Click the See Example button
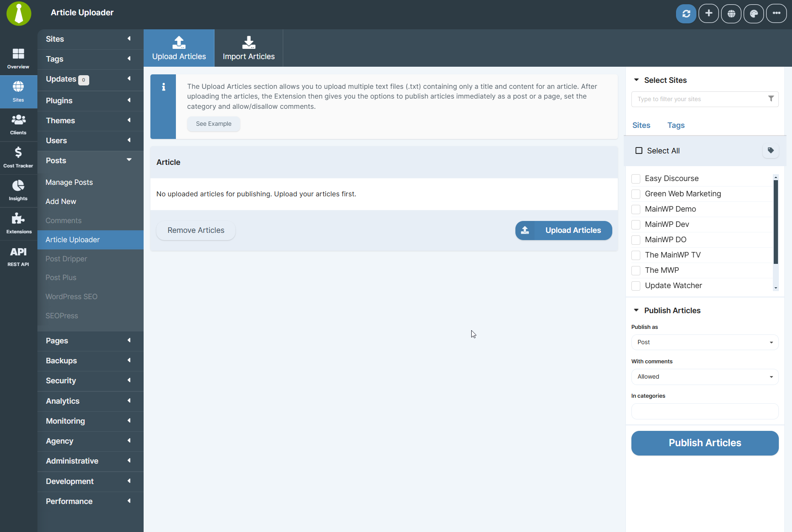Image resolution: width=792 pixels, height=532 pixels. (x=213, y=124)
